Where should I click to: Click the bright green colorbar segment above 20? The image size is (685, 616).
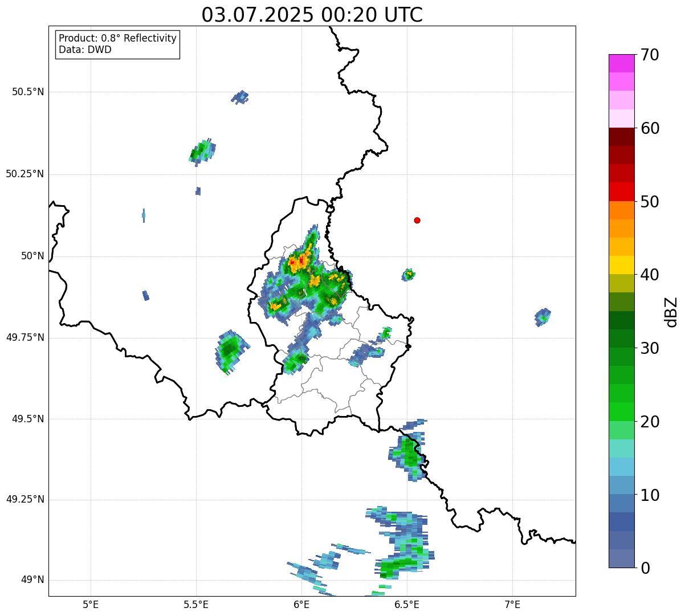[x=622, y=412]
